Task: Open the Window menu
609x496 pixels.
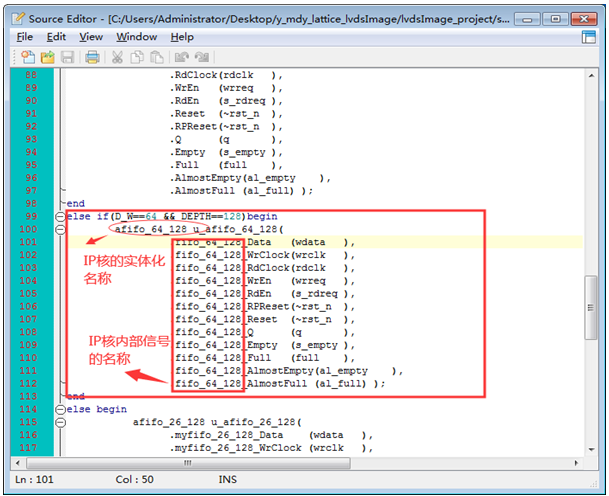Action: pyautogui.click(x=136, y=37)
